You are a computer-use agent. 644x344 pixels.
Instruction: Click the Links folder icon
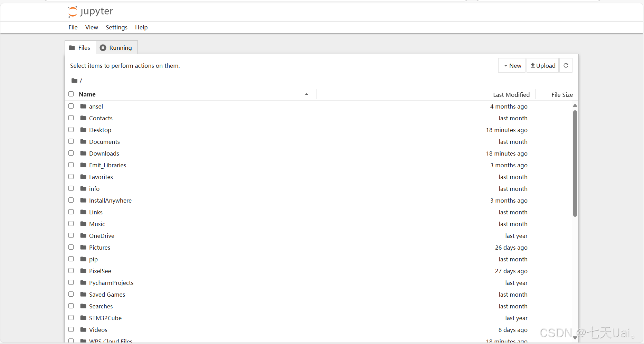point(83,212)
